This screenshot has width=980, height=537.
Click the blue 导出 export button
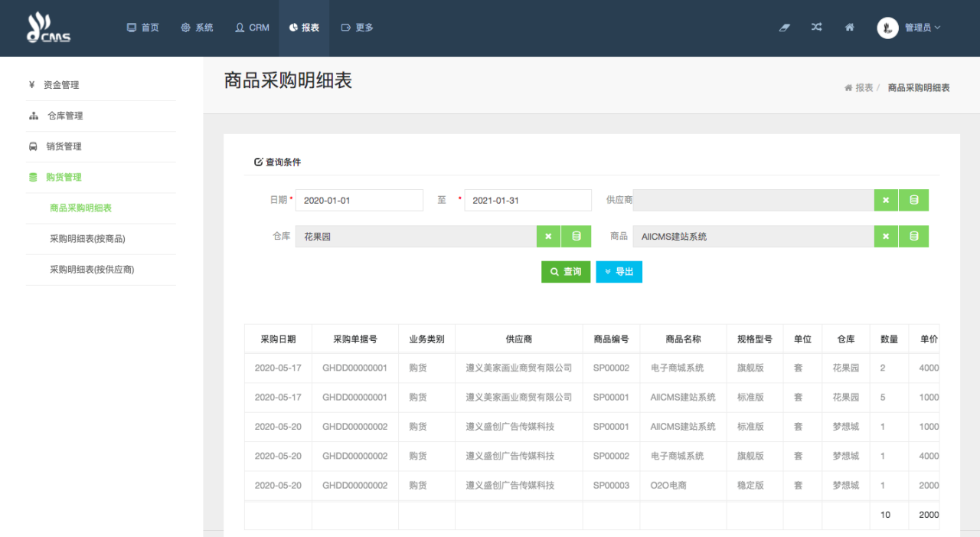[619, 272]
